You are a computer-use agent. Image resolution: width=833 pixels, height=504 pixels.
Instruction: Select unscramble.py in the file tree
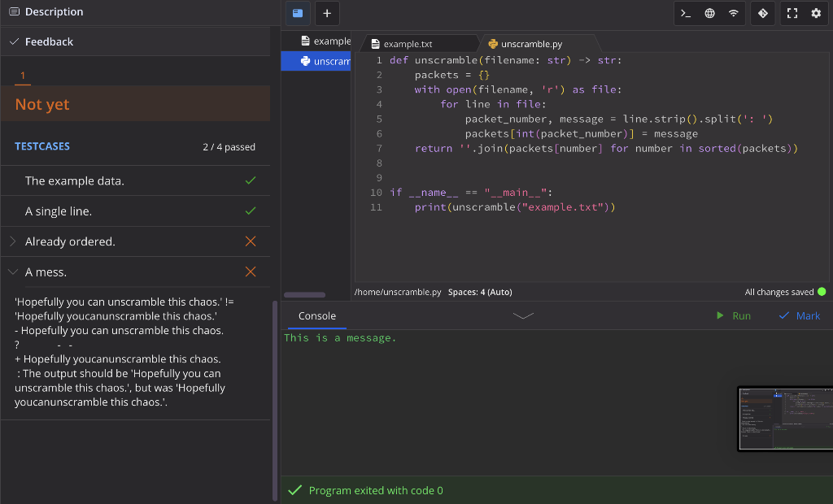(x=325, y=61)
